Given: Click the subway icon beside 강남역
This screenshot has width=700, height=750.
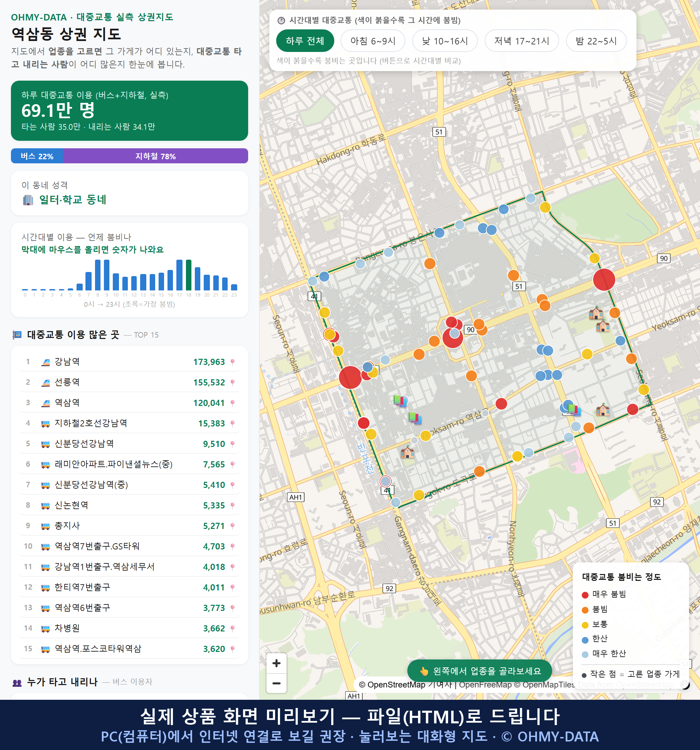Looking at the screenshot, I should tap(46, 362).
